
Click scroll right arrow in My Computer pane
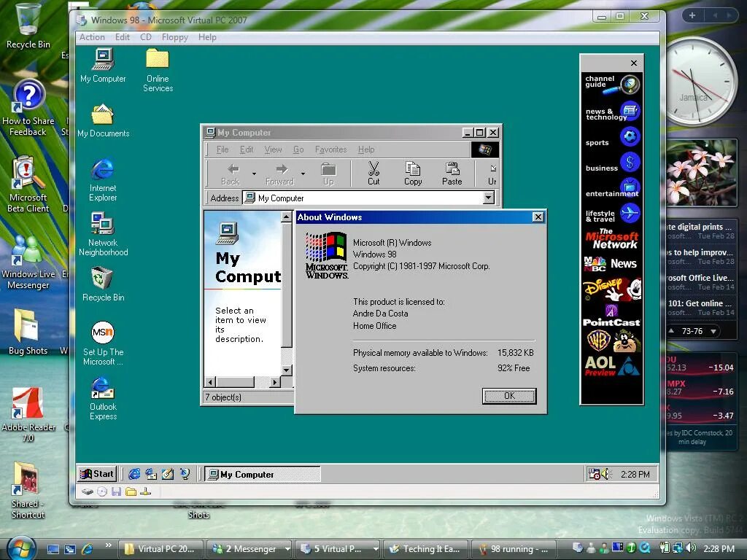[x=274, y=382]
